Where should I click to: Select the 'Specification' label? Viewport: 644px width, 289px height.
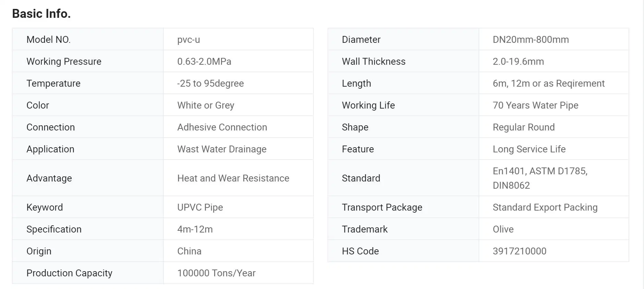[x=54, y=229]
